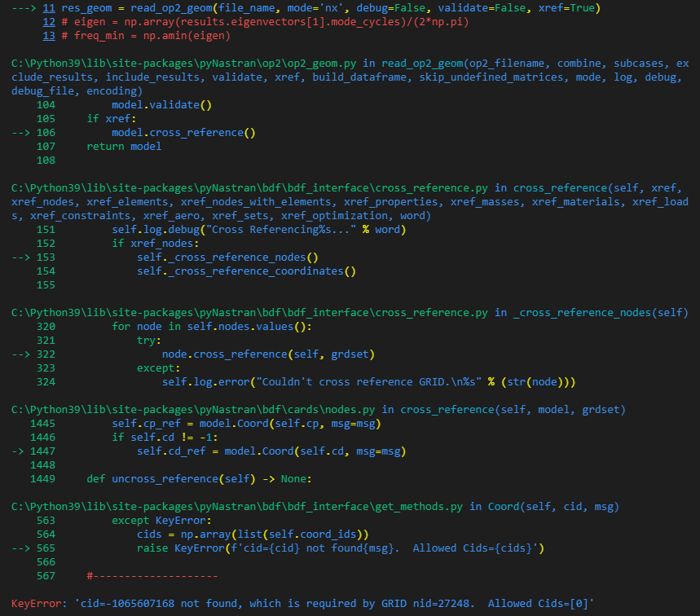Click the raise KeyError statement on line 565
Viewport: 700px width, 616px height.
[326, 548]
